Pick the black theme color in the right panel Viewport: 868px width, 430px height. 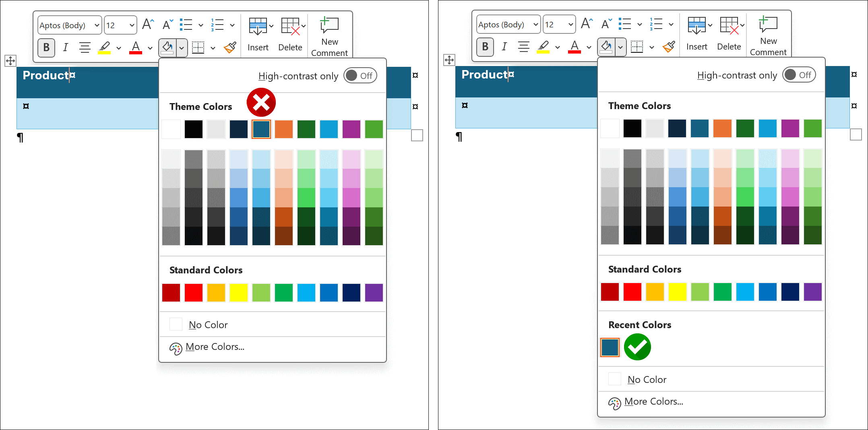632,128
